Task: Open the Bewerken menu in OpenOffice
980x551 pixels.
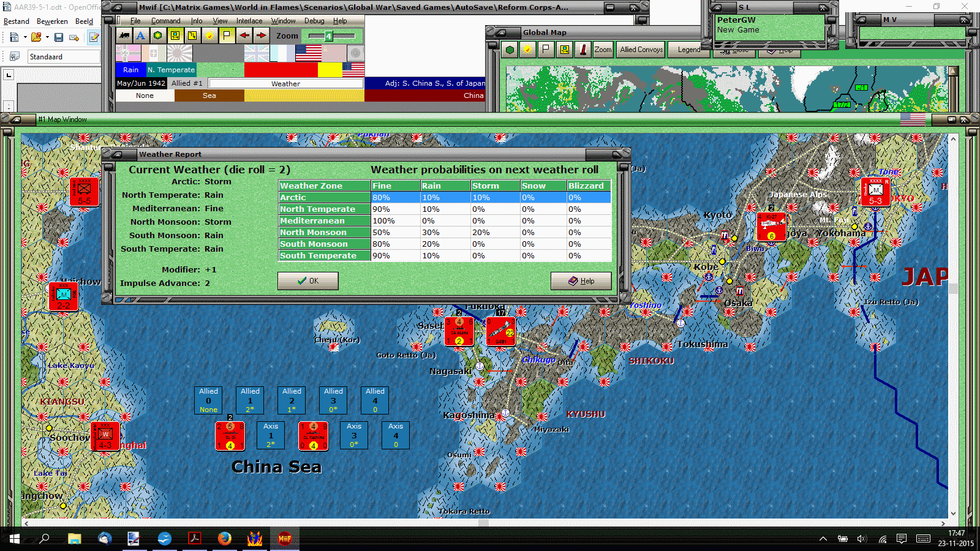Action: point(52,21)
